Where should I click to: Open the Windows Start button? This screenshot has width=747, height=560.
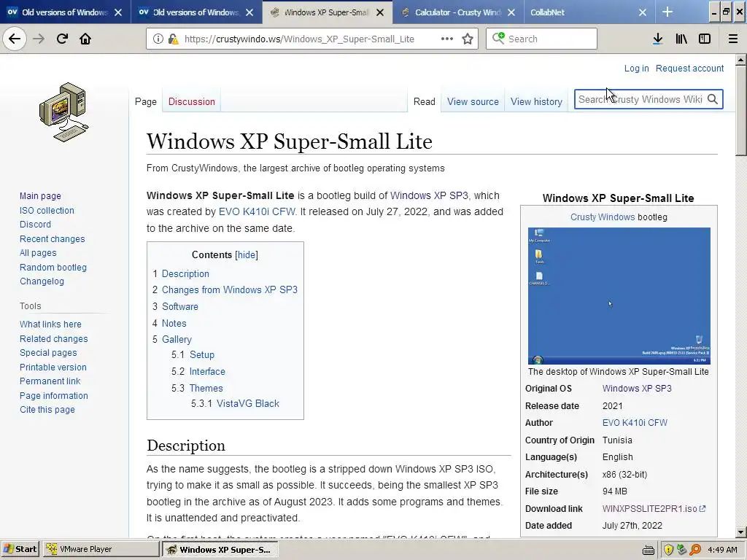pos(20,549)
